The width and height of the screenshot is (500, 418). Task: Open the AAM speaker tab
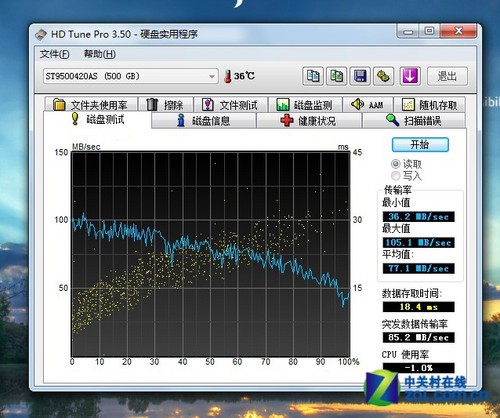click(368, 105)
